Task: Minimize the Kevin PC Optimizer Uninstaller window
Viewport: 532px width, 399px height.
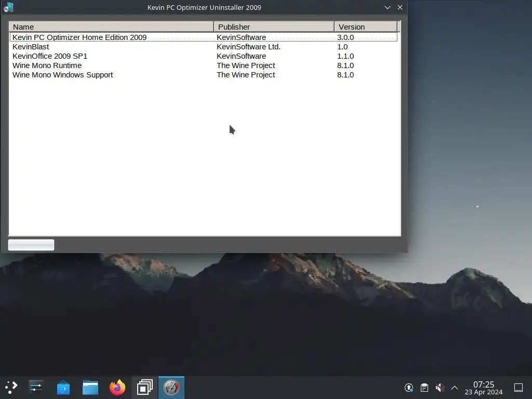Action: [x=387, y=7]
